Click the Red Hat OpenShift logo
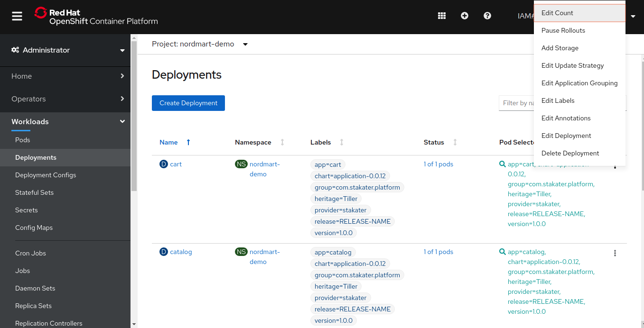 click(x=96, y=16)
